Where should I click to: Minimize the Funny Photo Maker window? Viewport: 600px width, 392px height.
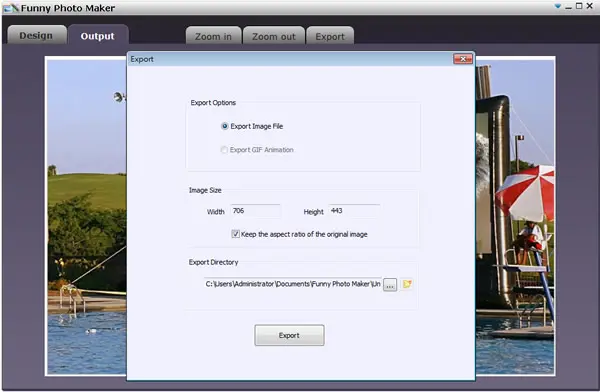[x=569, y=7]
